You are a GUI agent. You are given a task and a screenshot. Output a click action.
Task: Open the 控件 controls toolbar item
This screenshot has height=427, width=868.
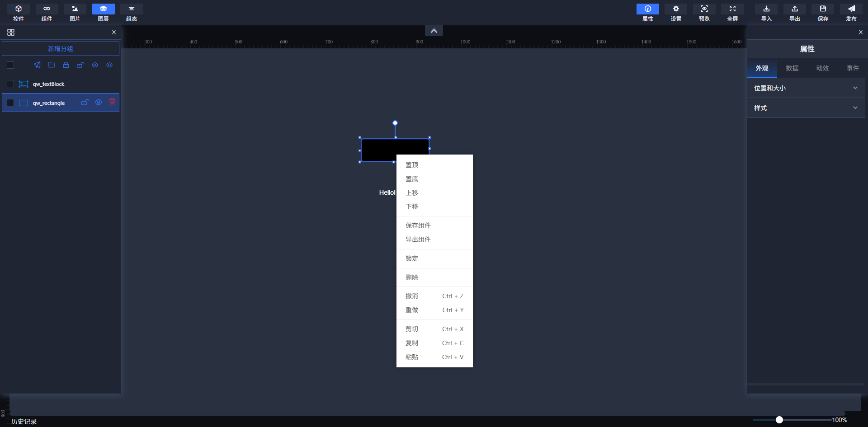pos(19,13)
